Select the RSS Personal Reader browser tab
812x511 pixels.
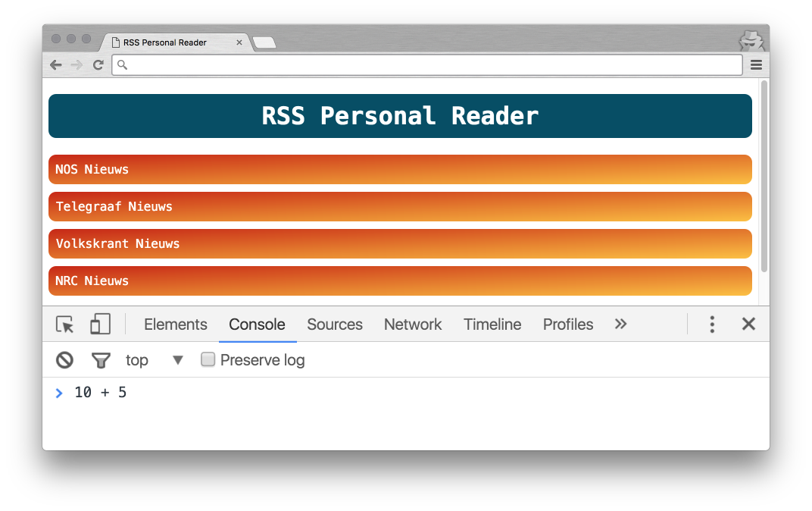pyautogui.click(x=175, y=42)
